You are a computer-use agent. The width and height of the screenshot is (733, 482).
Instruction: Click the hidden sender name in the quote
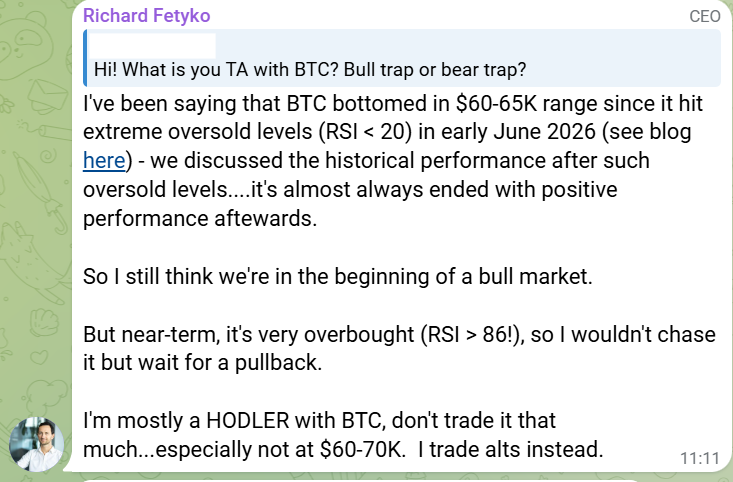(152, 46)
